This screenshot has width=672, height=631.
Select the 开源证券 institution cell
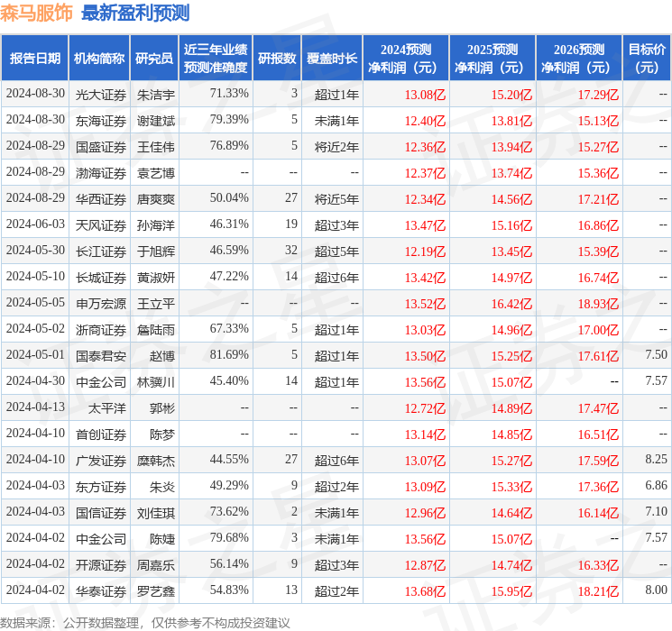[101, 565]
